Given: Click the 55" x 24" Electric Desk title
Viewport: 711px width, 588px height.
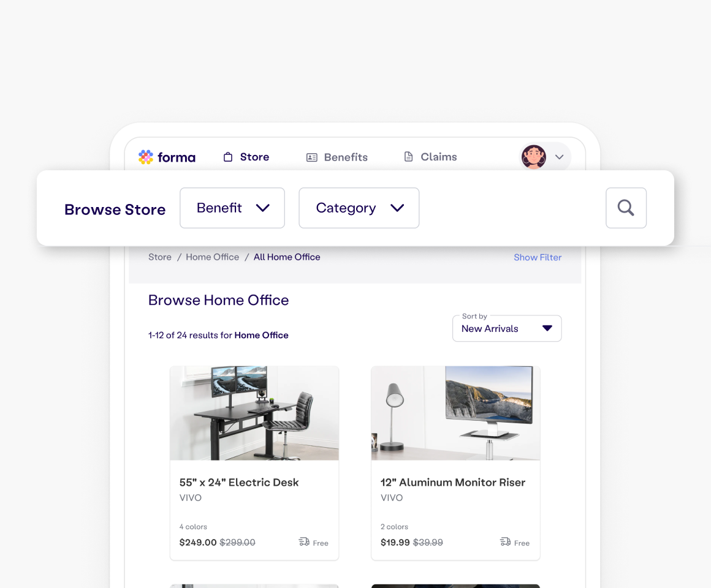Looking at the screenshot, I should 239,483.
